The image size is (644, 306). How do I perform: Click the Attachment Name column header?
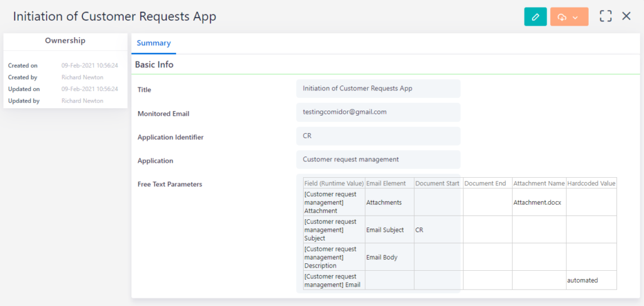tap(539, 183)
